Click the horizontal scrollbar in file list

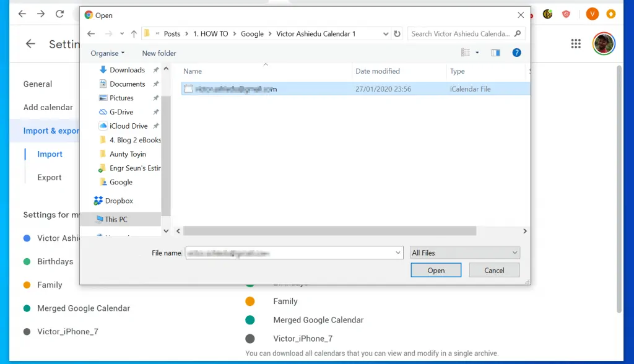329,231
